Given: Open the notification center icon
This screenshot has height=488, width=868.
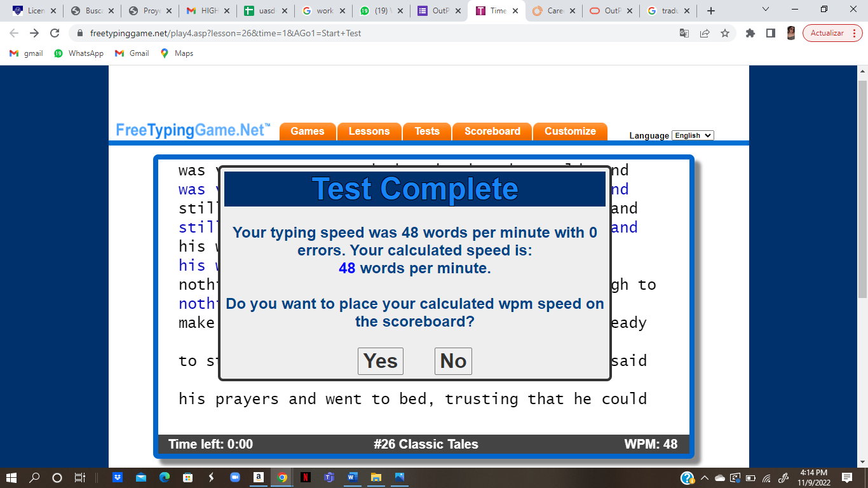Looking at the screenshot, I should click(846, 477).
